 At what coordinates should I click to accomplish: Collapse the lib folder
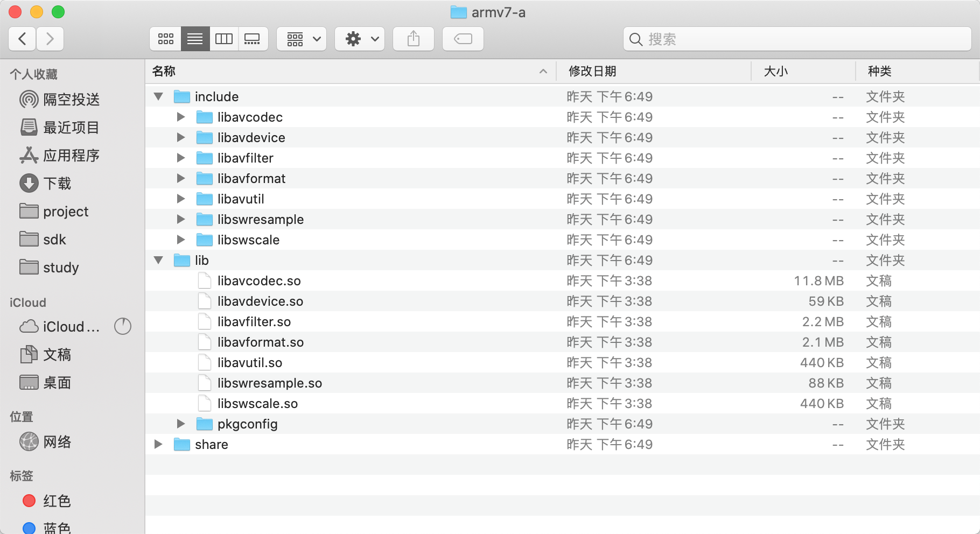click(158, 261)
